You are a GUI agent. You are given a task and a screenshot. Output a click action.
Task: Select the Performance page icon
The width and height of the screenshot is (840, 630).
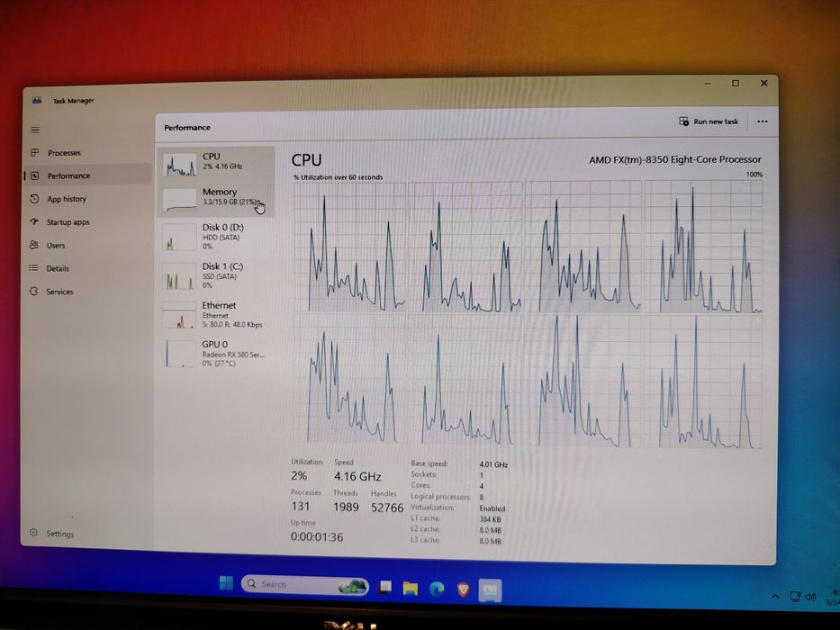[35, 175]
